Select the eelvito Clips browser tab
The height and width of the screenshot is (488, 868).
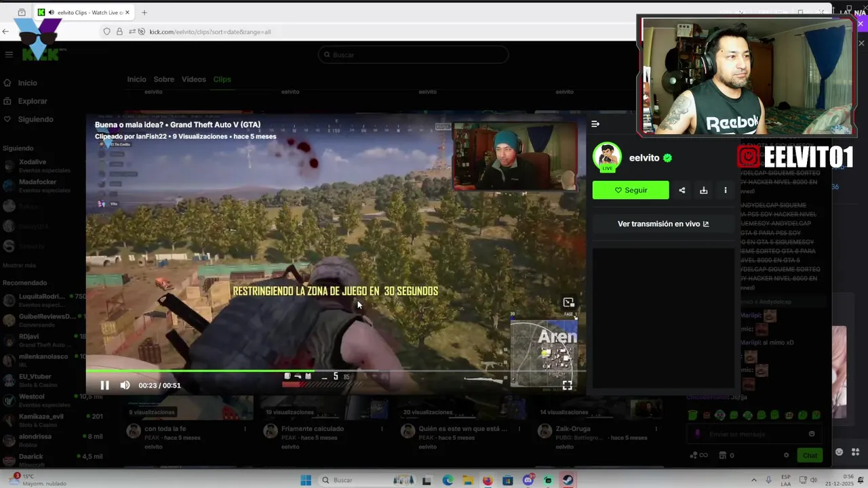pyautogui.click(x=84, y=12)
